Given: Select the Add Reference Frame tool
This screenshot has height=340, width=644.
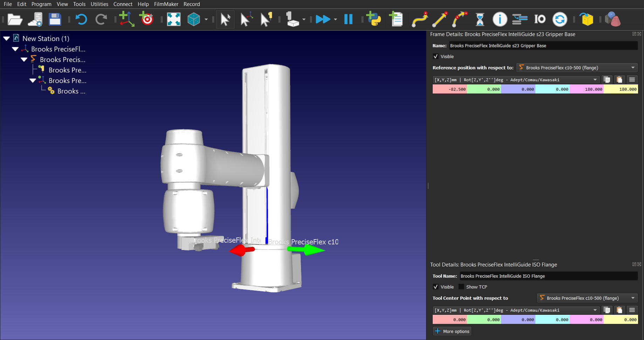Looking at the screenshot, I should click(126, 19).
